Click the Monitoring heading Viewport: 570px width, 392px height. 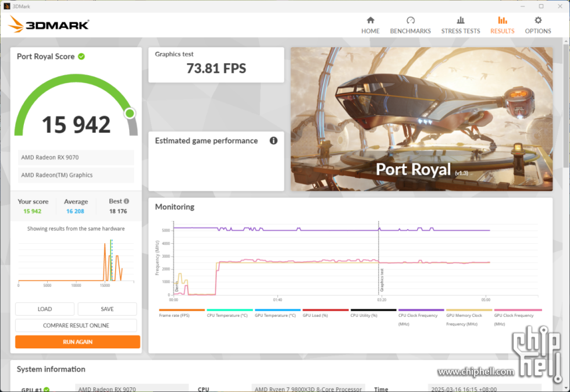[174, 207]
